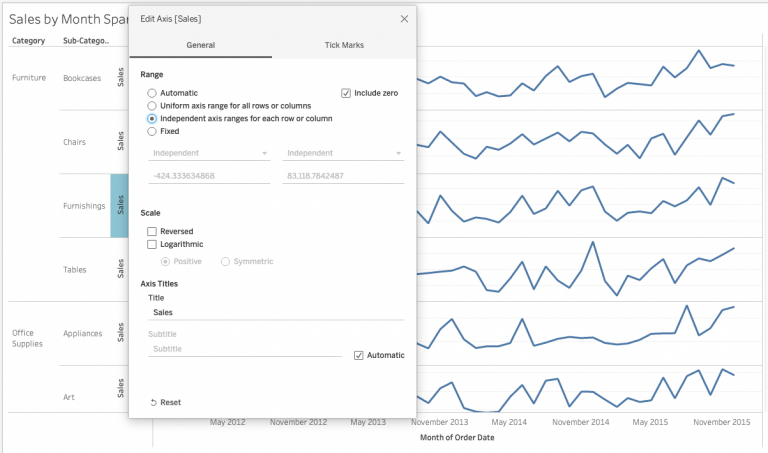The image size is (768, 453).
Task: Toggle the Include zero checkbox
Action: click(346, 93)
